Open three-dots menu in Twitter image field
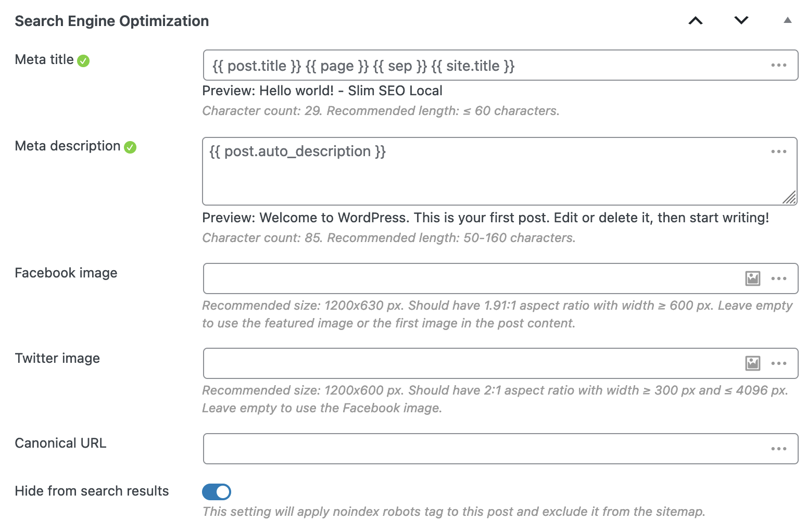Image resolution: width=807 pixels, height=532 pixels. click(778, 363)
